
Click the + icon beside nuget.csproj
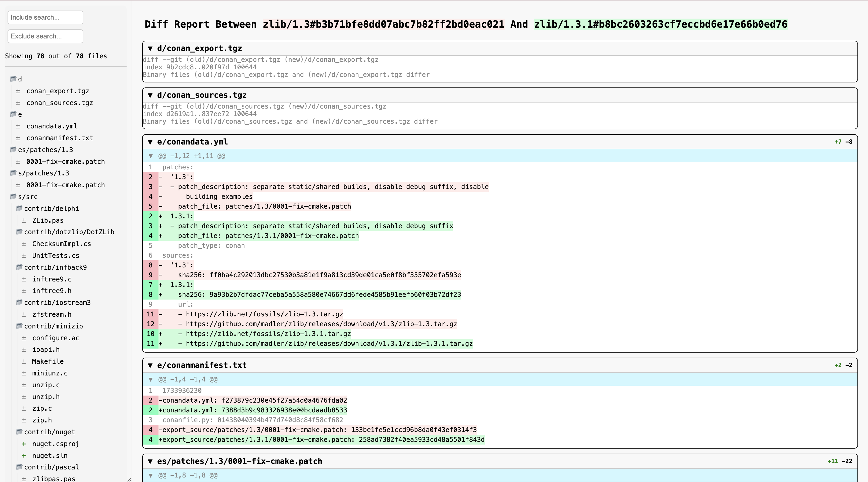(x=24, y=444)
